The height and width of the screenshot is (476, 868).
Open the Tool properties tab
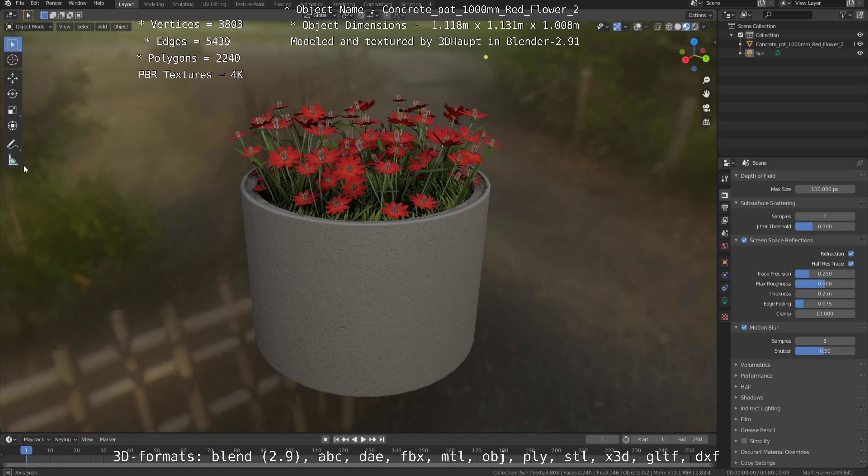click(x=724, y=179)
